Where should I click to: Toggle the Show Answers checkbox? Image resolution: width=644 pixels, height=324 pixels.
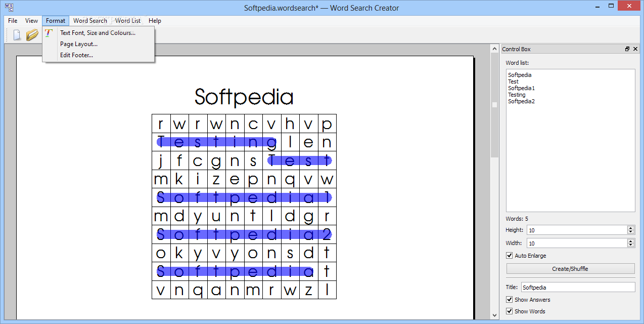pos(510,300)
